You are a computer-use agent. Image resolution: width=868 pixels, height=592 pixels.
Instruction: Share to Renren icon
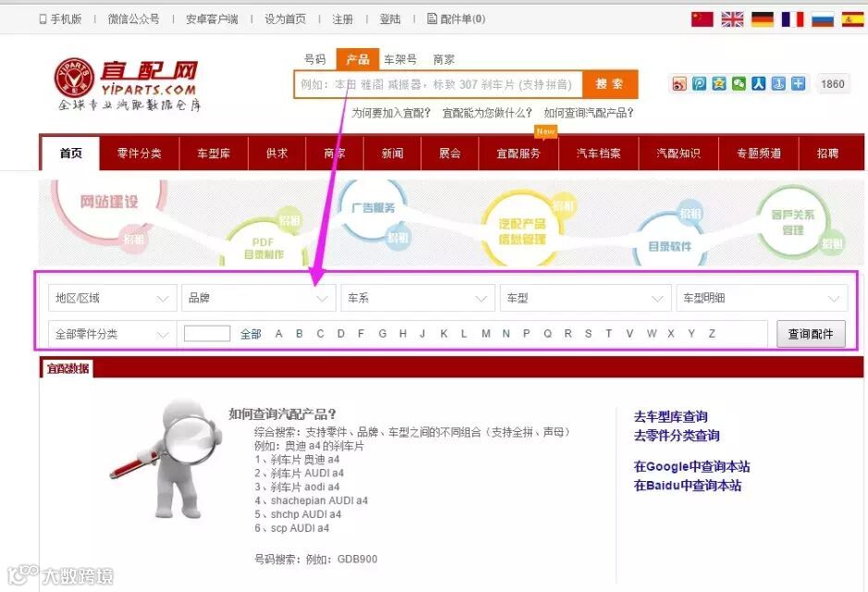758,83
